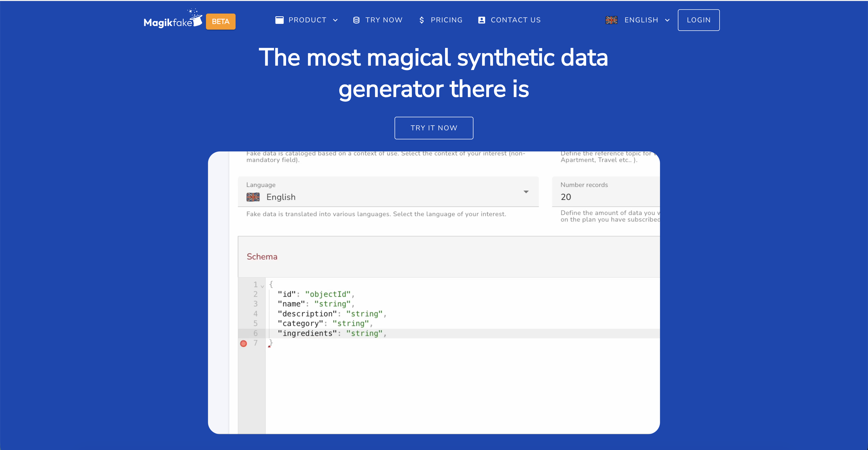Click the UK flag inside Language selector

253,197
